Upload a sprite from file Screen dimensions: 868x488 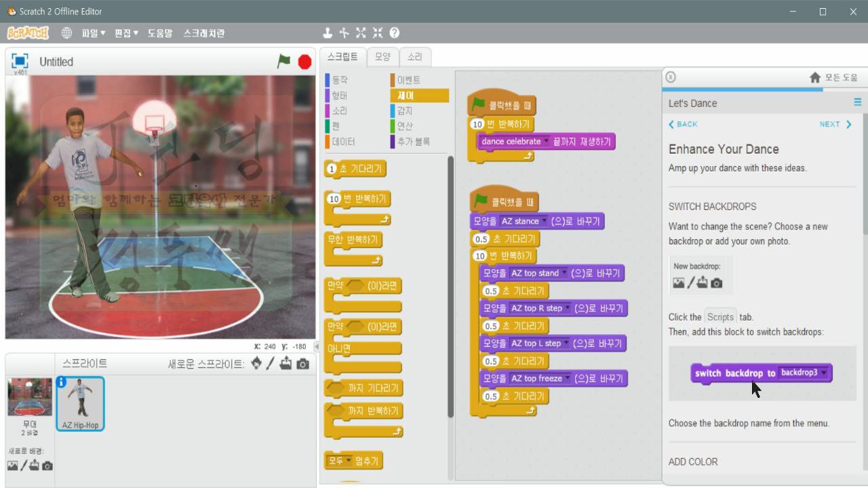pos(285,363)
